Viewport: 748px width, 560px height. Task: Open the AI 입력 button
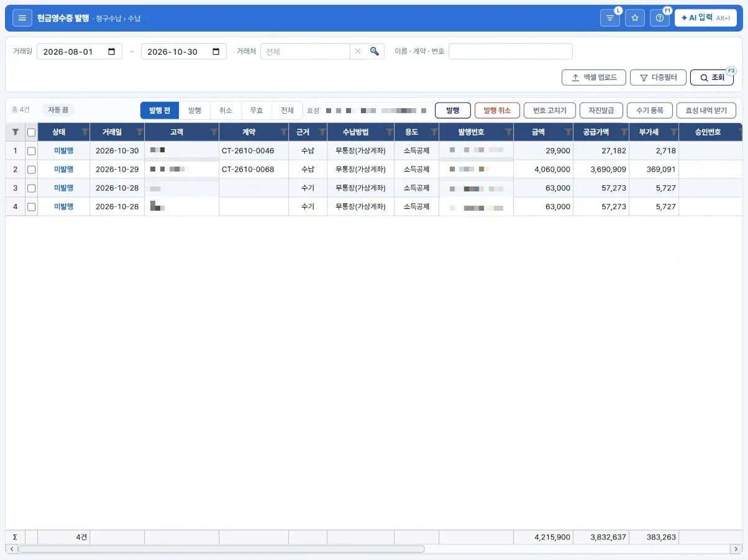(706, 18)
